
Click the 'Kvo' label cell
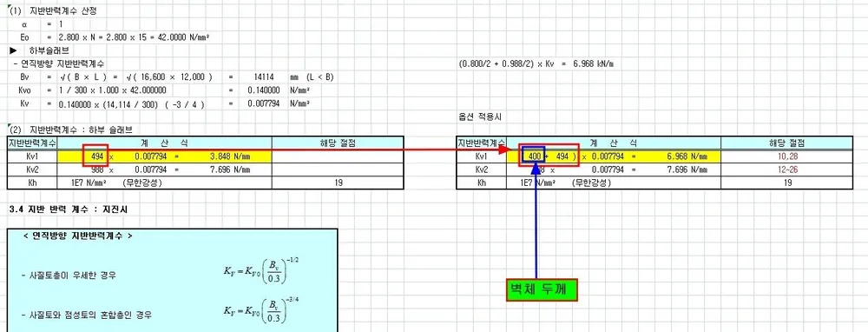coord(25,90)
